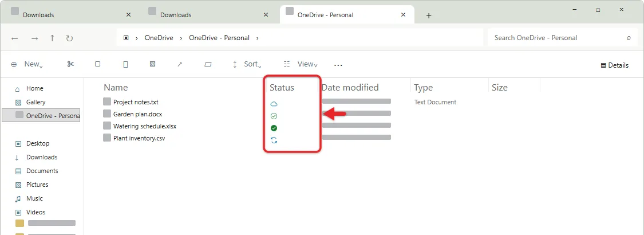Refresh the current folder view
This screenshot has width=644, height=235.
coord(69,38)
